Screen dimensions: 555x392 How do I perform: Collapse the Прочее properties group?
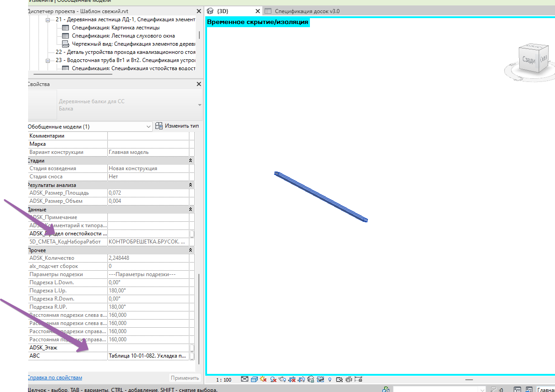[190, 250]
